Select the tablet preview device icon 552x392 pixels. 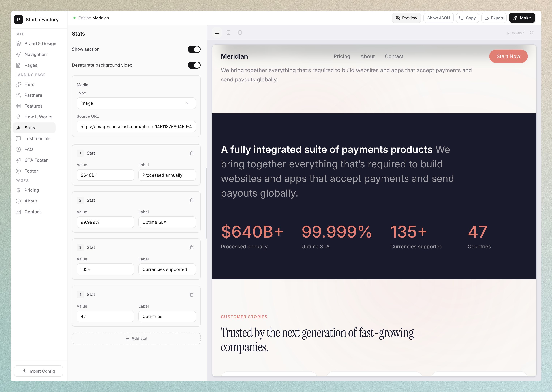(x=228, y=33)
